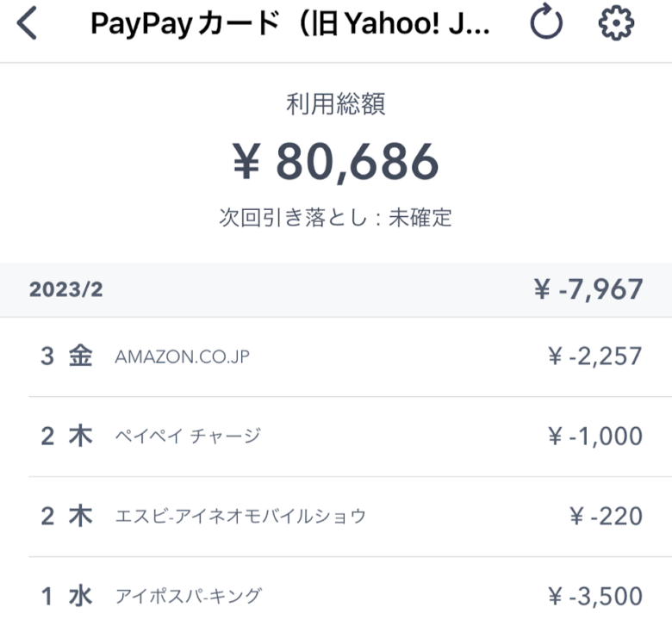The width and height of the screenshot is (672, 632).
Task: Tap the date 1 水 on parking row
Action: [66, 596]
